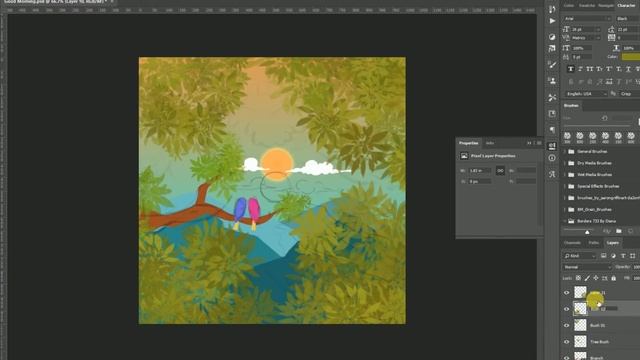Switch to the Color tab
The width and height of the screenshot is (640, 360).
pos(569,6)
